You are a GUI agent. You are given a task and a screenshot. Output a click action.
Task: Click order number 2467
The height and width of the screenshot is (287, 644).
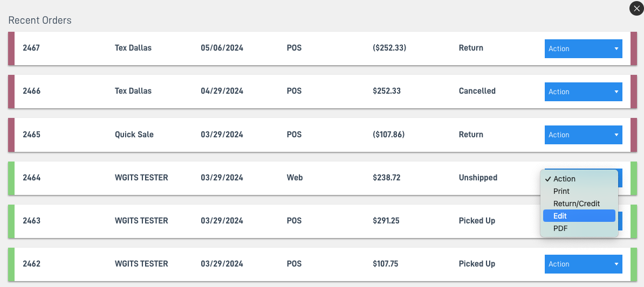tap(31, 48)
